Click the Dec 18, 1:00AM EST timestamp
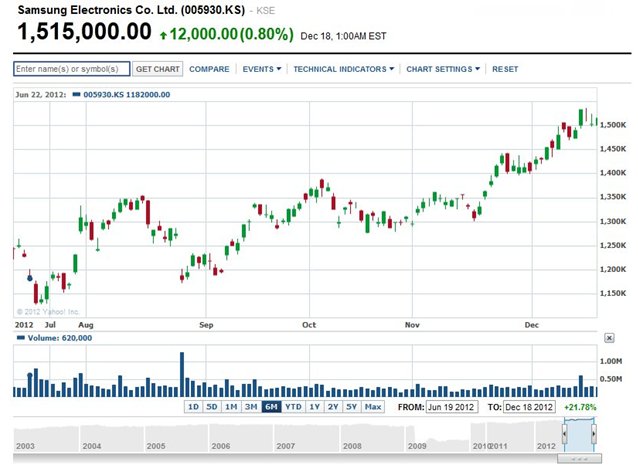Viewport: 638px width, 475px height. click(343, 36)
